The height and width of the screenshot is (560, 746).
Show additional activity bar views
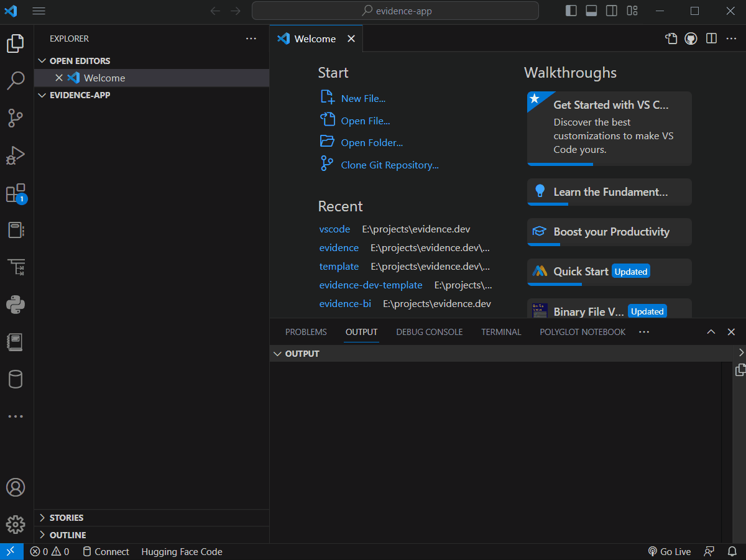pyautogui.click(x=16, y=416)
